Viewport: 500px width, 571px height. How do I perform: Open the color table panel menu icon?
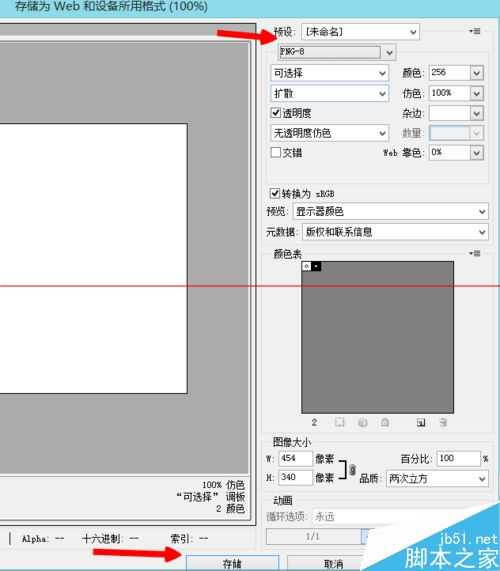coord(475,253)
